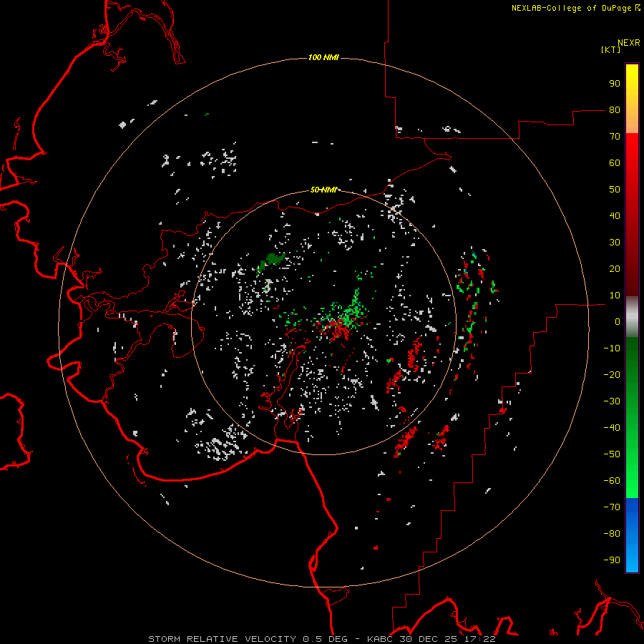Click the -70 scale label

612,507
